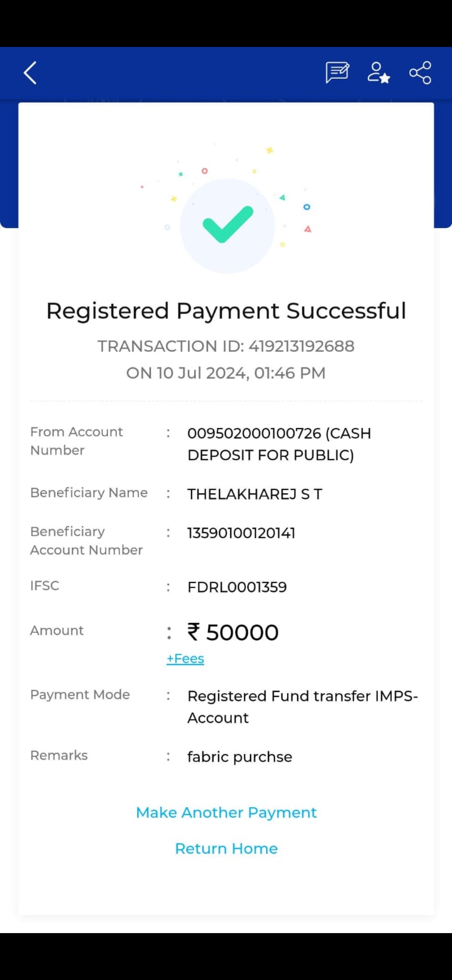Tap beneficiary account number 13590100120141

(x=241, y=533)
